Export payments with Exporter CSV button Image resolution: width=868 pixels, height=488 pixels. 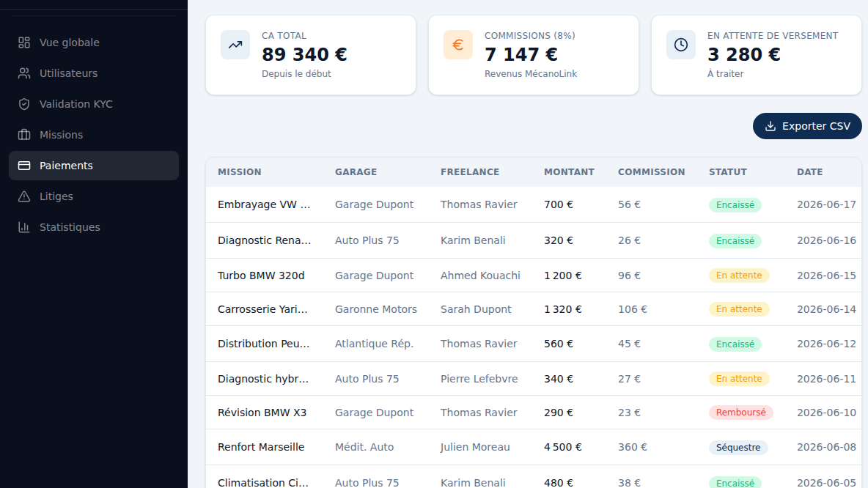tap(807, 126)
